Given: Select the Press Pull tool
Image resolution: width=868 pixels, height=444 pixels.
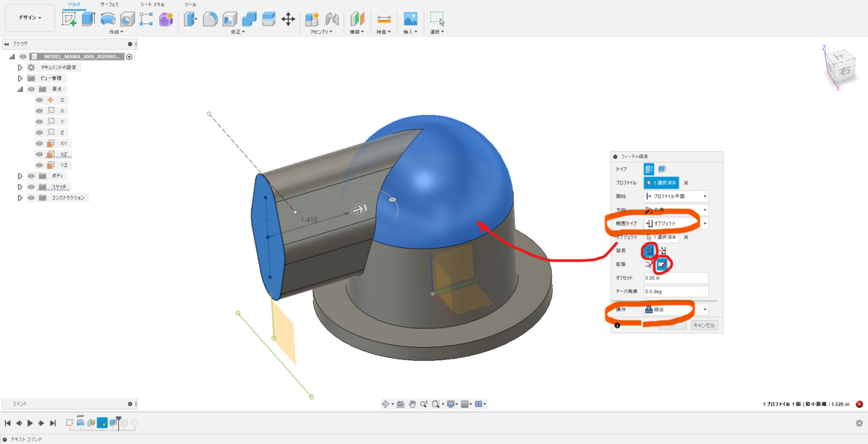Looking at the screenshot, I should coord(191,20).
